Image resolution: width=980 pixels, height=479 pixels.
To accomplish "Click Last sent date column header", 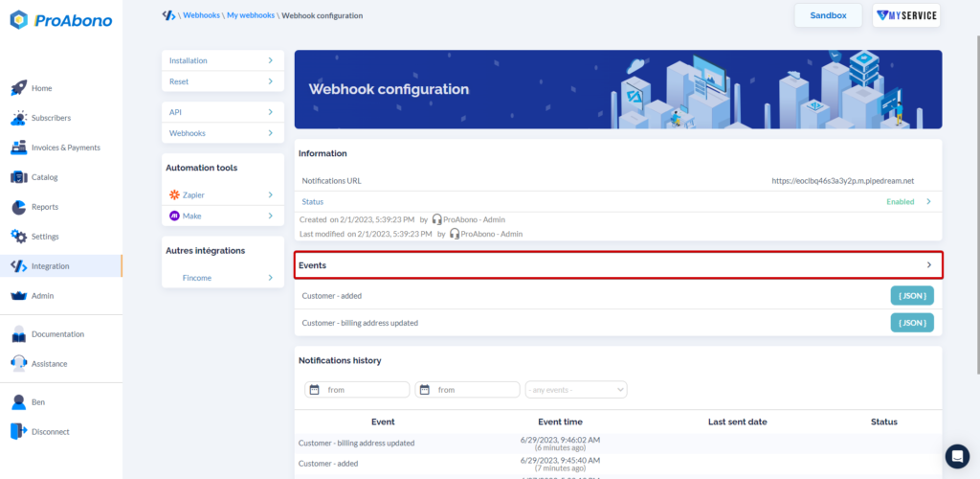I will click(738, 422).
